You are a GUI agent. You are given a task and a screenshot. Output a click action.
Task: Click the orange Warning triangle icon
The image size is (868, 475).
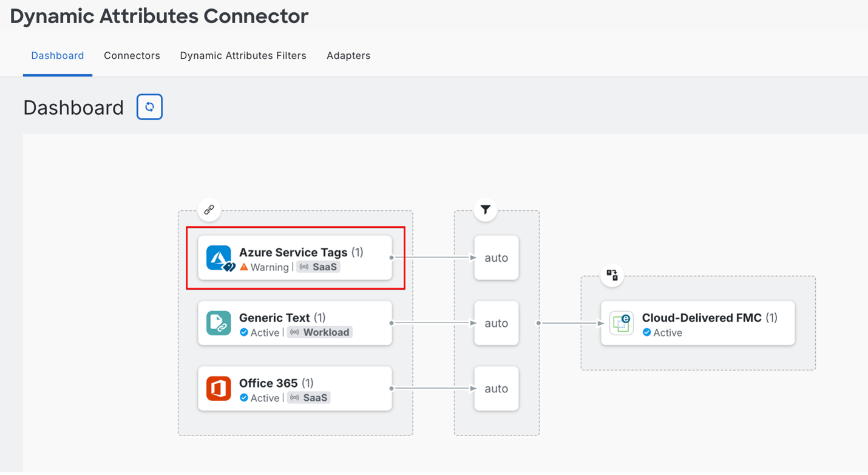pyautogui.click(x=244, y=267)
